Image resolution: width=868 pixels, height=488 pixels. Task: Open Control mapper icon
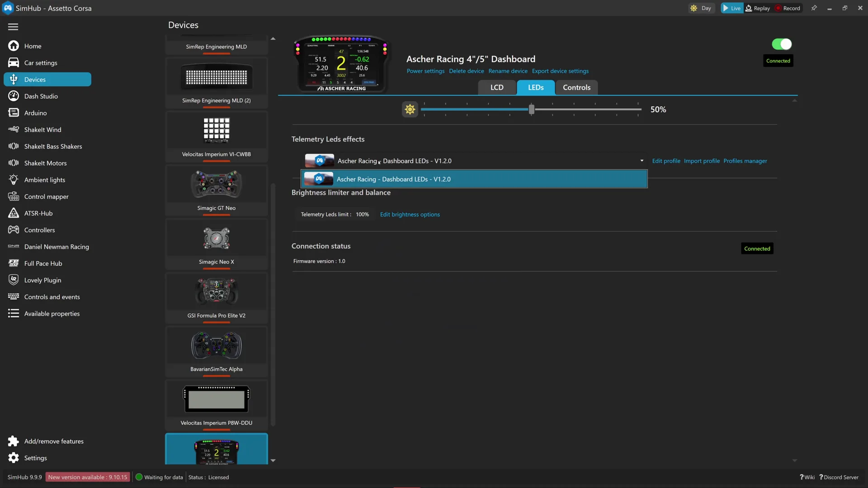tap(14, 197)
